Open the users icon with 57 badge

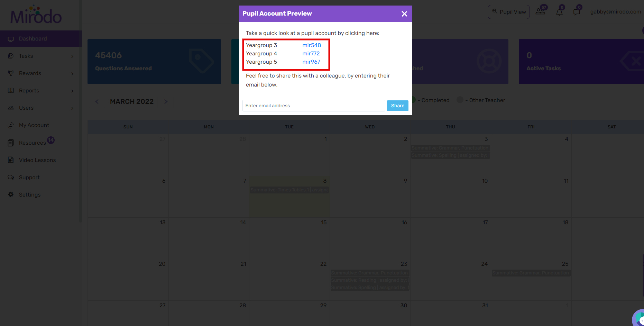(x=541, y=11)
